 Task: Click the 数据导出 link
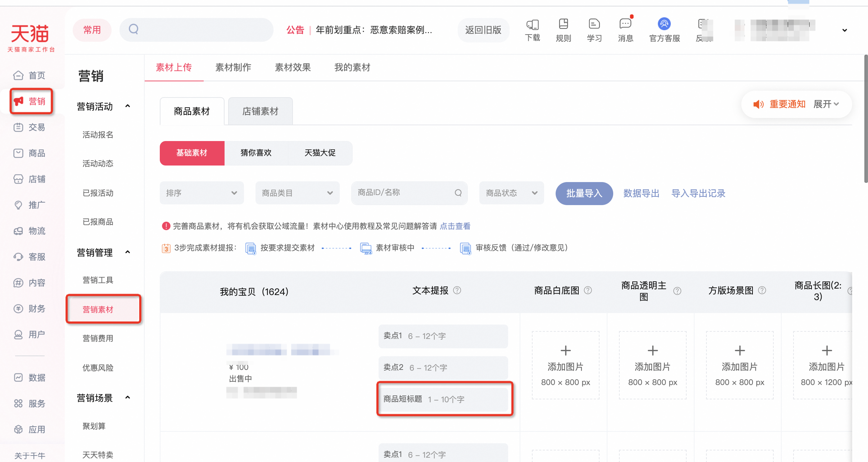641,193
